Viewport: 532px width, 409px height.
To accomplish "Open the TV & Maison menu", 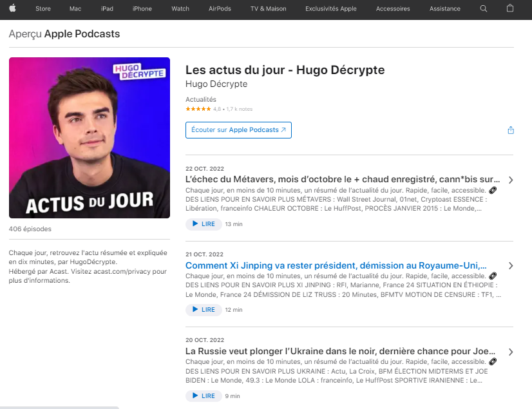I will pos(269,9).
